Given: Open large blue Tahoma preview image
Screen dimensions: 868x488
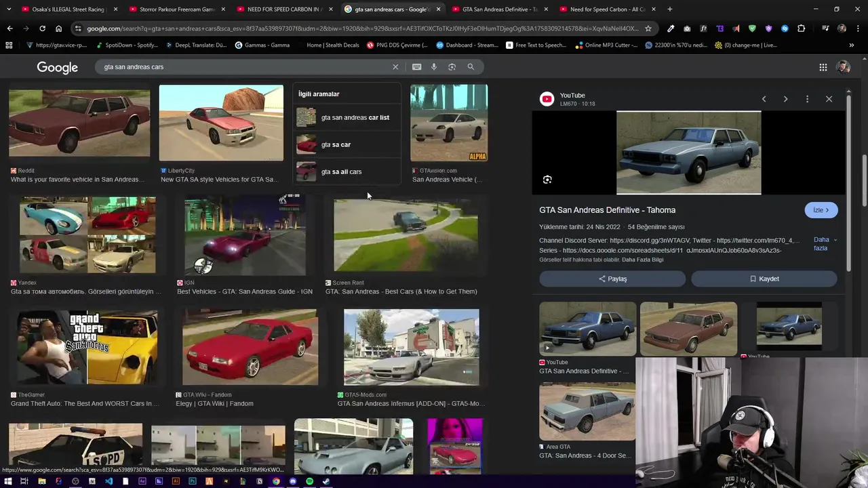Looking at the screenshot, I should coord(688,152).
